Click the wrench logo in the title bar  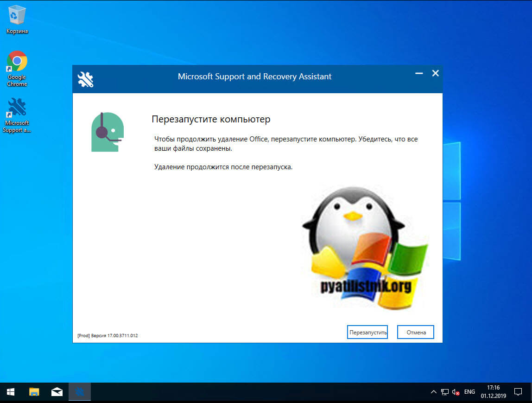[86, 79]
